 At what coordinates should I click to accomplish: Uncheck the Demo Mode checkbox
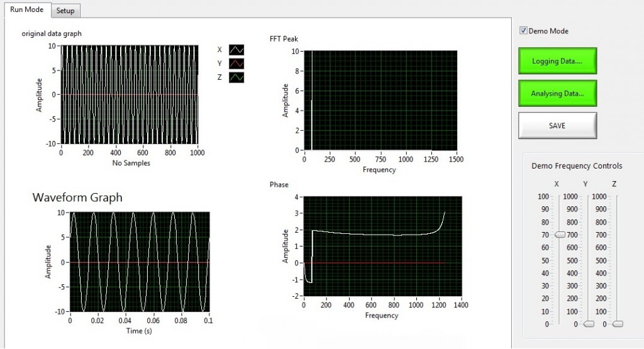pyautogui.click(x=523, y=30)
